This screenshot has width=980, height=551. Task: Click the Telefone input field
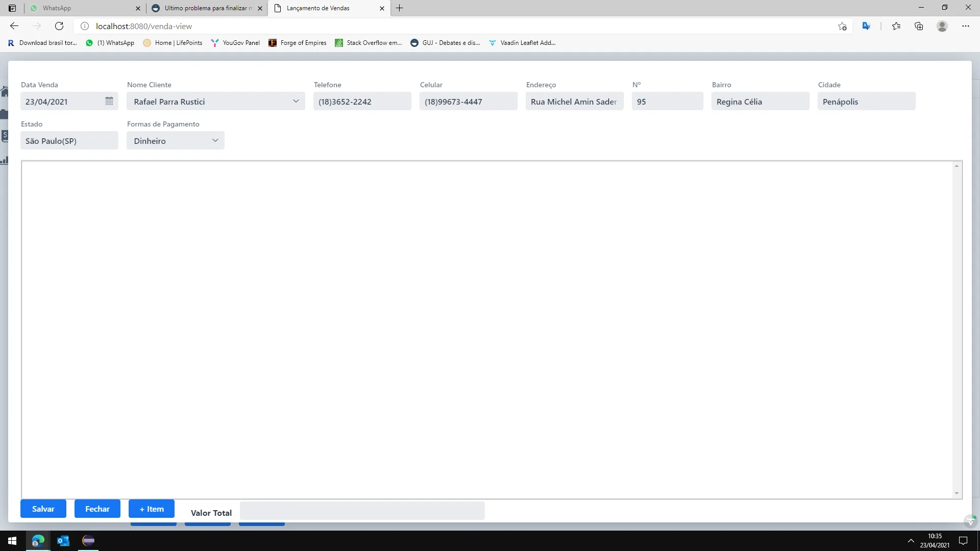click(362, 102)
